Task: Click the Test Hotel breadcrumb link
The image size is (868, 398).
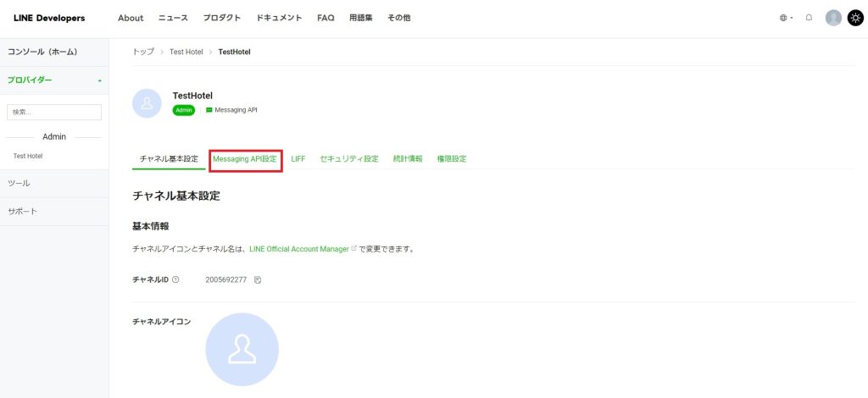Action: coord(186,52)
